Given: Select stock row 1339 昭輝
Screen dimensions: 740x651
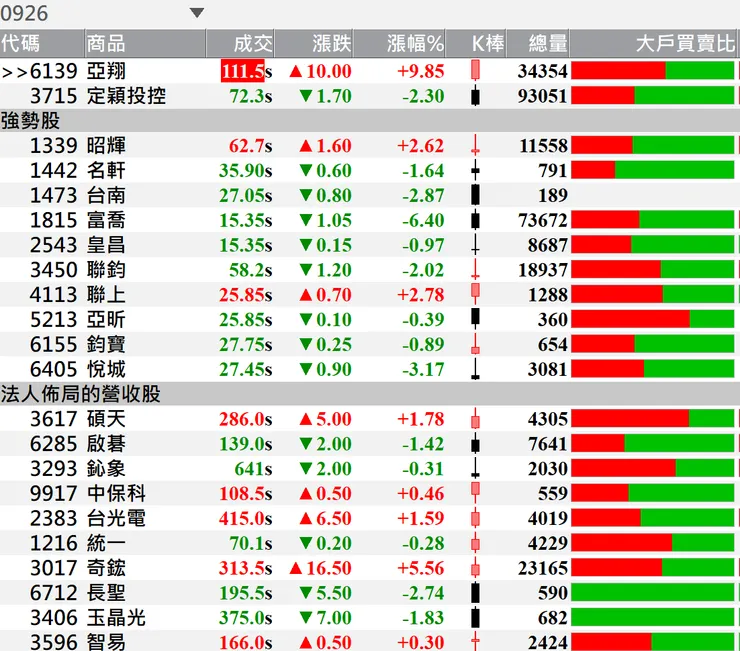Looking at the screenshot, I should pyautogui.click(x=370, y=145).
